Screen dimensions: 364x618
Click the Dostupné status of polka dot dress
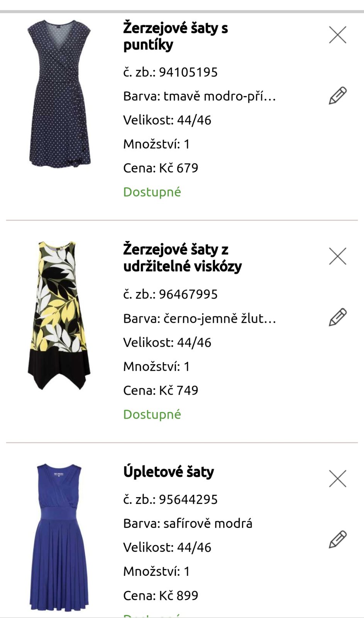click(x=152, y=192)
